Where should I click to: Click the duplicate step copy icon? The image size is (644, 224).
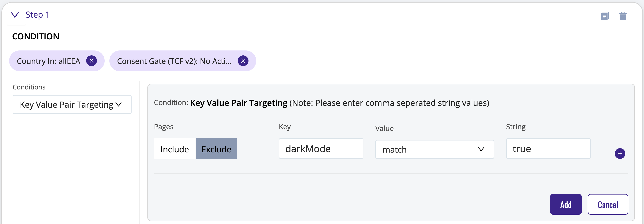click(605, 16)
